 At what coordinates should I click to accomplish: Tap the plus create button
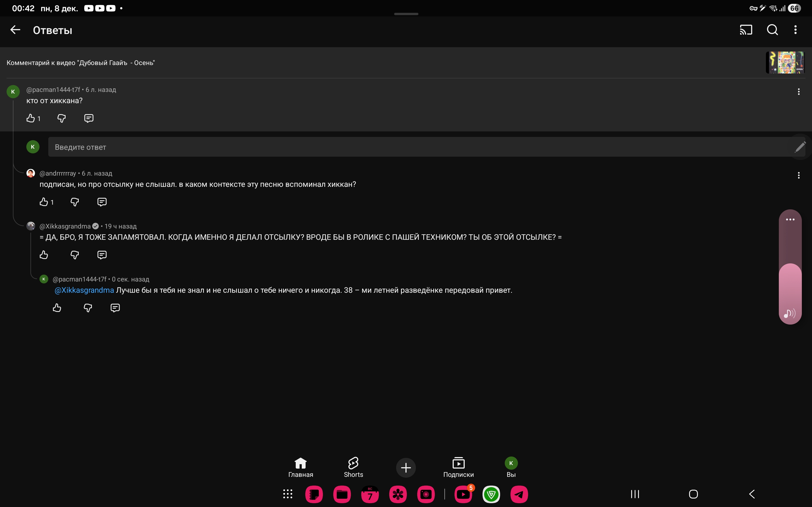pyautogui.click(x=406, y=467)
